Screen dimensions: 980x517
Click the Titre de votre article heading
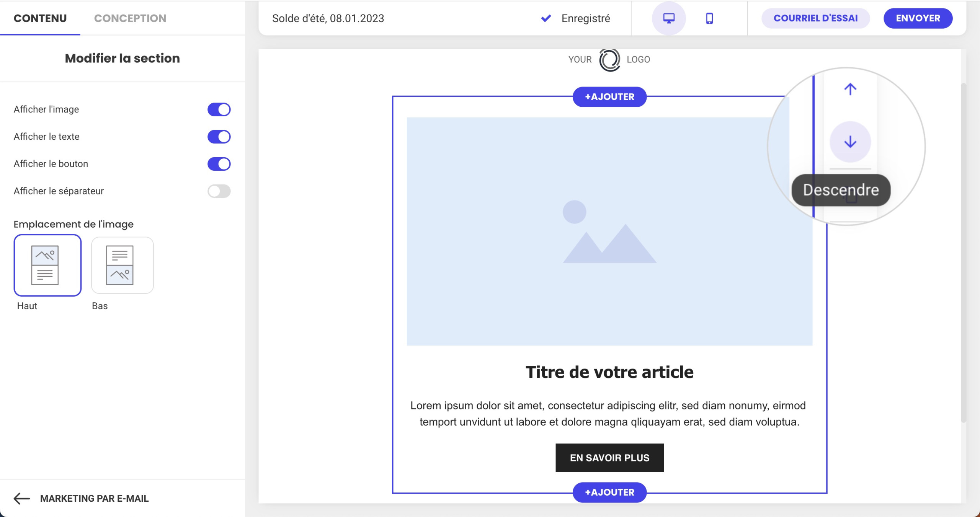click(609, 372)
